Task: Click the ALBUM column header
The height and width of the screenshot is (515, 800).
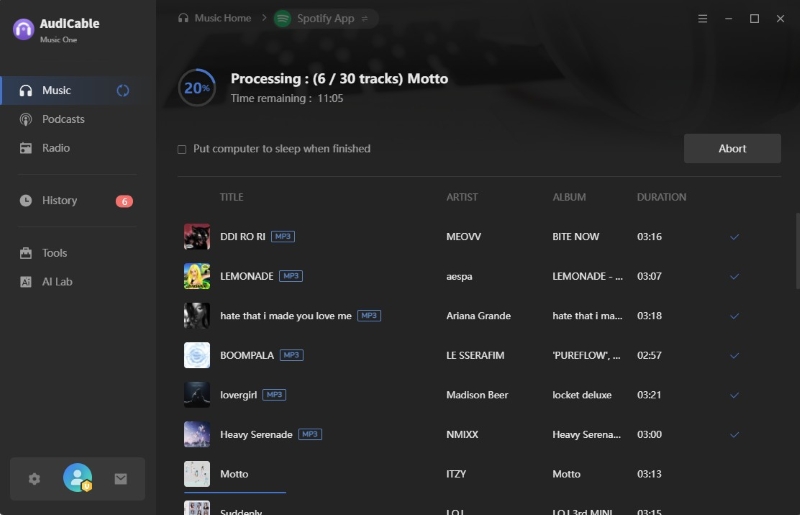Action: click(569, 197)
